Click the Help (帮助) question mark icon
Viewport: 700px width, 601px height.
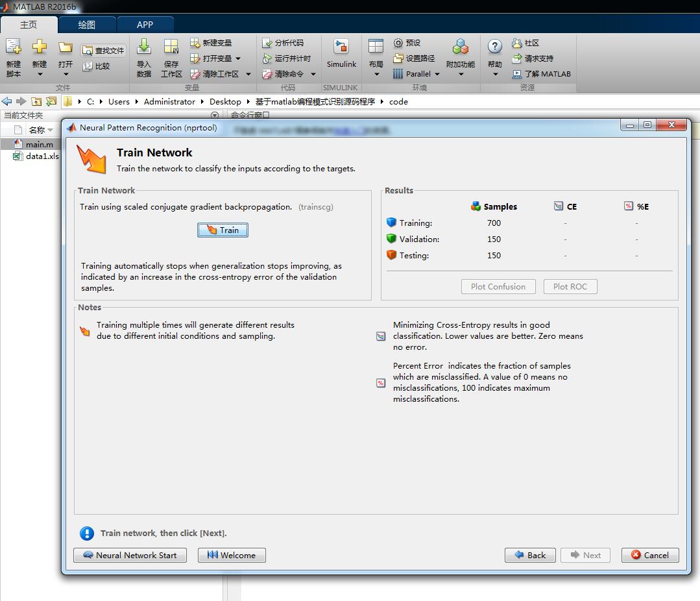click(494, 47)
